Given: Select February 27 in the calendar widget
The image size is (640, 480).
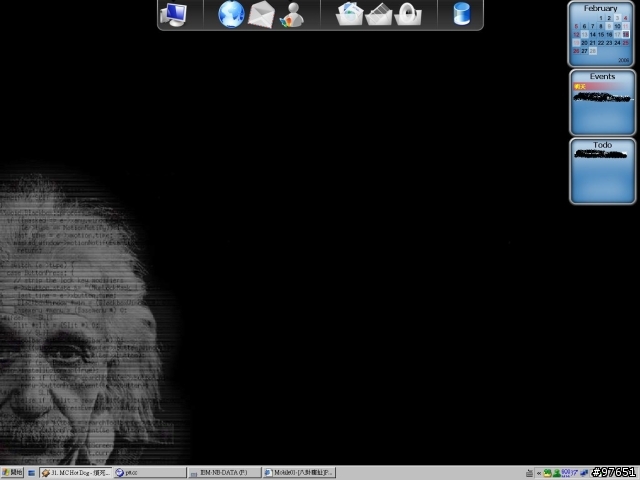Looking at the screenshot, I should pos(584,51).
